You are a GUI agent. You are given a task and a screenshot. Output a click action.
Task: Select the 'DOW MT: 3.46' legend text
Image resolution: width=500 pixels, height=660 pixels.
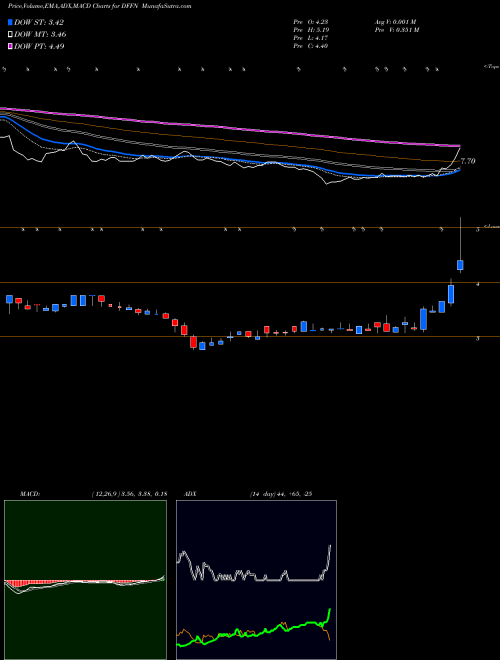pyautogui.click(x=40, y=35)
